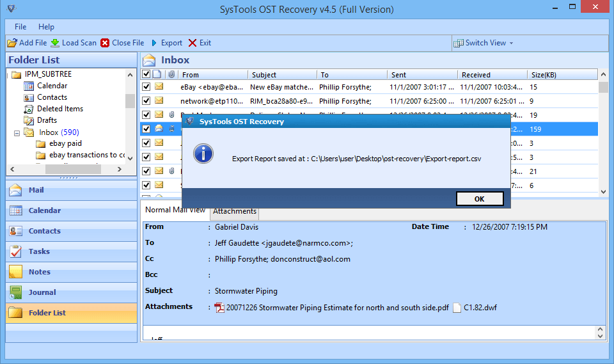The height and width of the screenshot is (364, 614).
Task: Open the Notes navigation pane
Action: point(71,271)
